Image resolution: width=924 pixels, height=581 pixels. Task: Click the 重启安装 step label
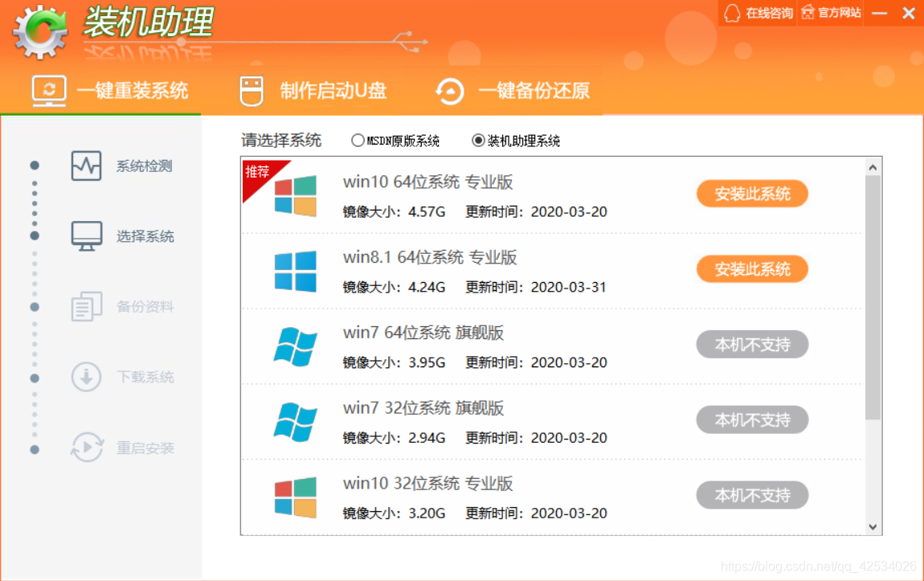[145, 448]
